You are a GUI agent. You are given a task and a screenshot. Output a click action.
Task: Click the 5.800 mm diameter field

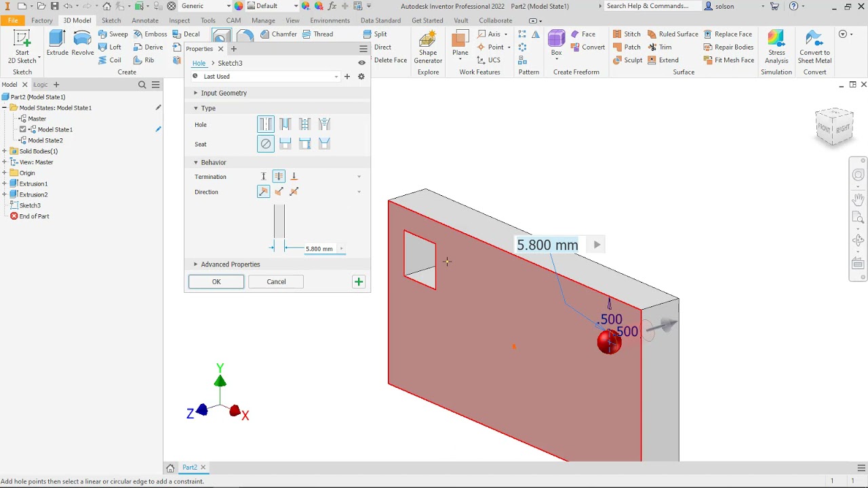(x=319, y=249)
